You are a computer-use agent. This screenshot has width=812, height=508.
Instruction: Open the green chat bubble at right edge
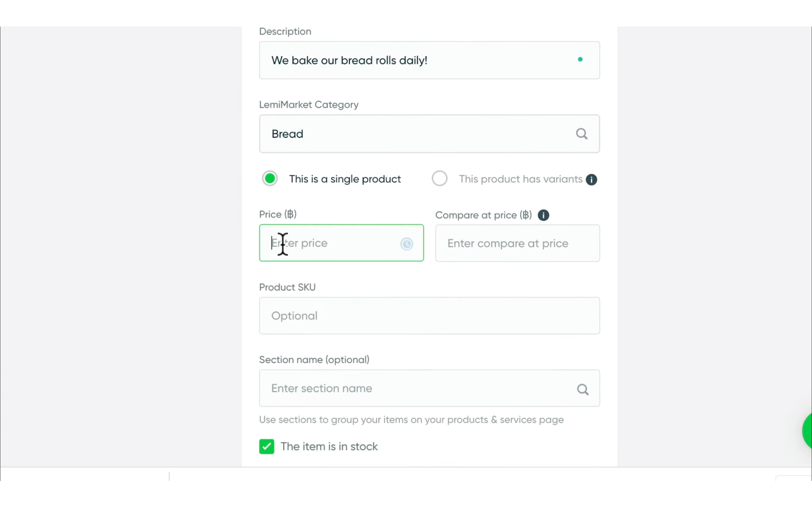807,431
